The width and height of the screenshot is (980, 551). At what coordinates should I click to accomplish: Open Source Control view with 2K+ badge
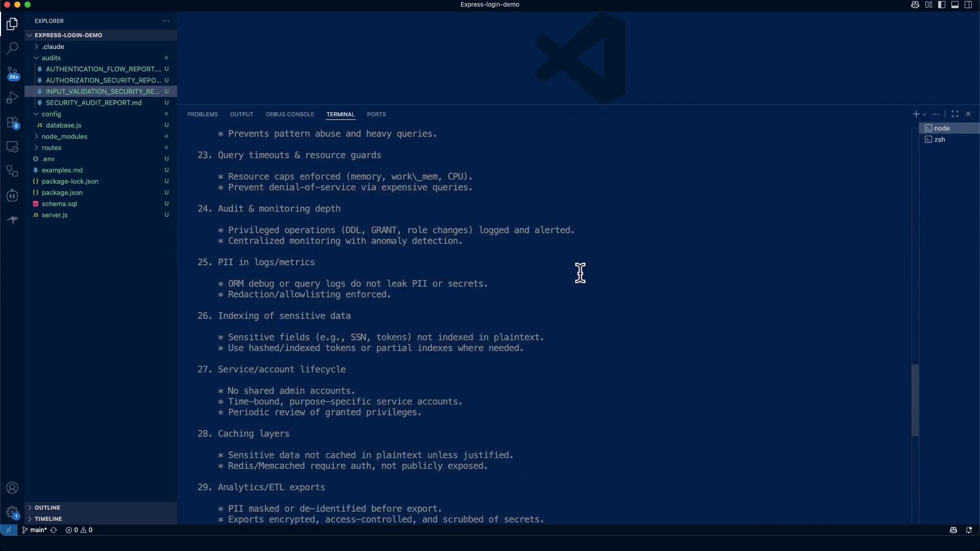click(12, 73)
